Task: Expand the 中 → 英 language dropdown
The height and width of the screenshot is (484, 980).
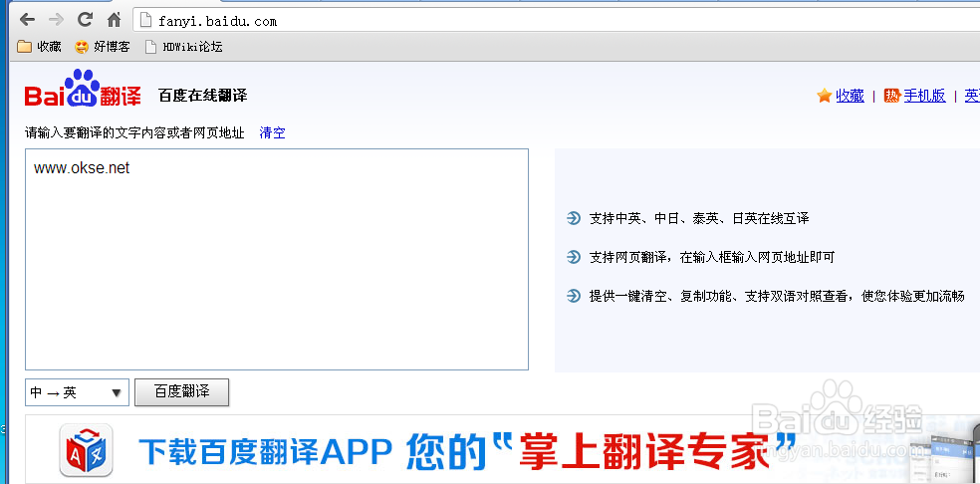Action: (77, 392)
